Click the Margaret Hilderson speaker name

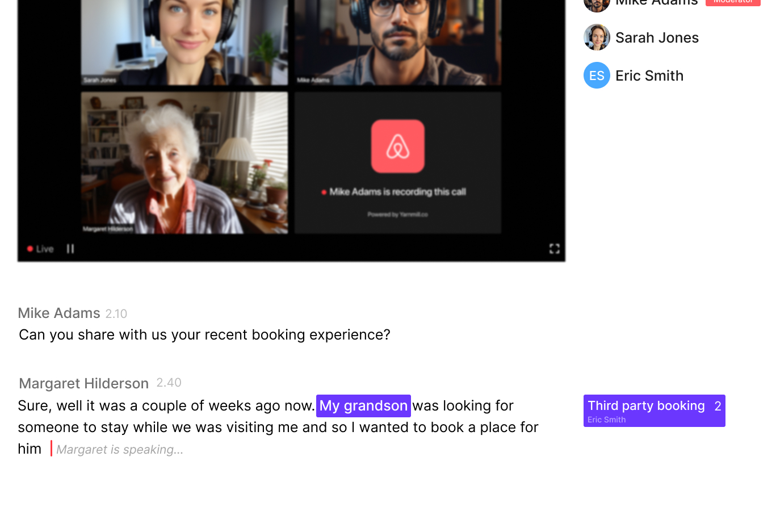pos(84,384)
